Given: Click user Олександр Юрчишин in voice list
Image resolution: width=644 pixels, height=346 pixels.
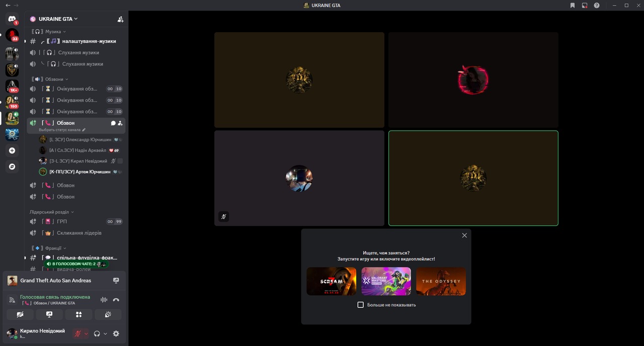Looking at the screenshot, I should pyautogui.click(x=80, y=139).
